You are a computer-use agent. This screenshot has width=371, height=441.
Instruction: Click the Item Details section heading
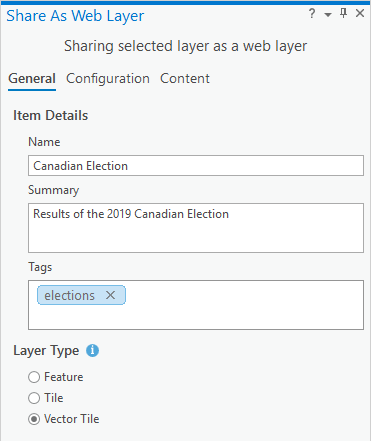pos(51,116)
